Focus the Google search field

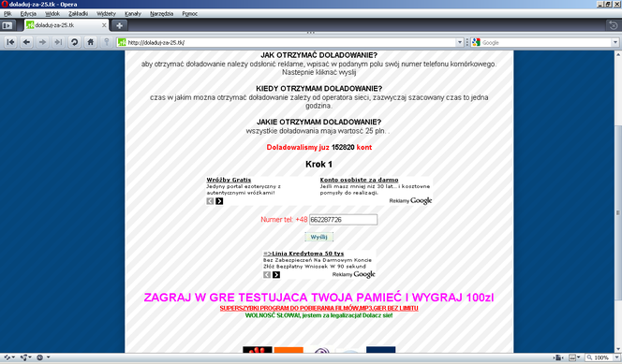pos(546,42)
